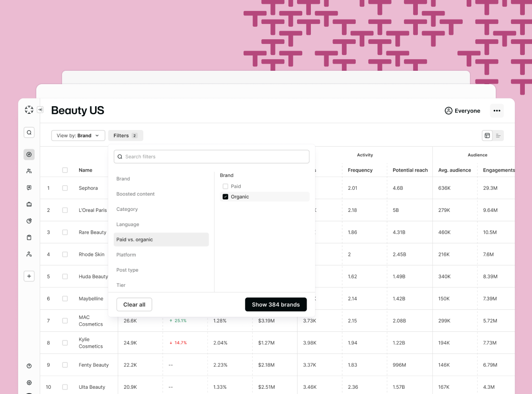Image resolution: width=532 pixels, height=394 pixels.
Task: Switch to table layout view icon
Action: pyautogui.click(x=487, y=135)
